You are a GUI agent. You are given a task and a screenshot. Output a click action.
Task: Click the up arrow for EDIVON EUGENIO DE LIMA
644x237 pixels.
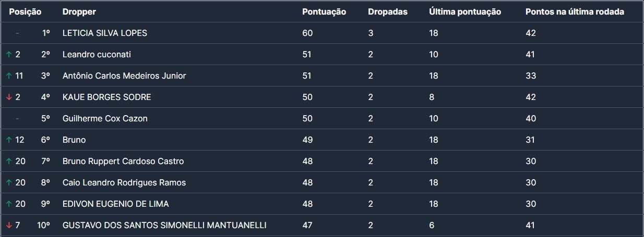click(9, 204)
